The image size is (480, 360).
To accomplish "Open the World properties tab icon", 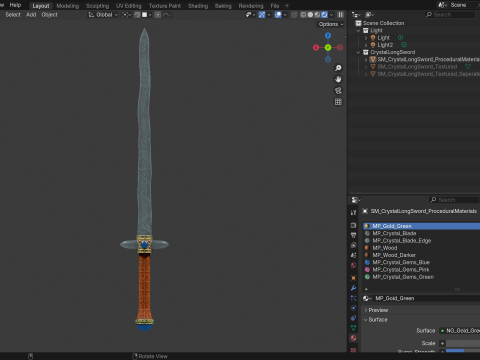I will 353,265.
